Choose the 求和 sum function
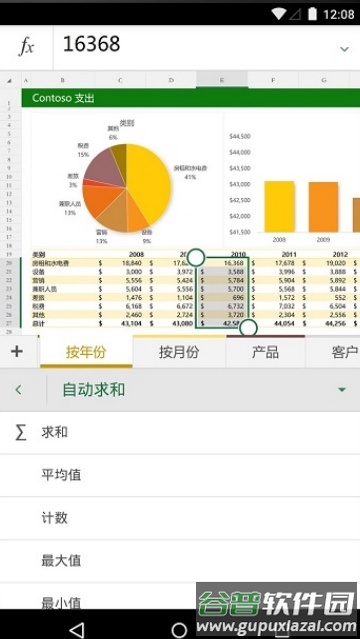 [x=180, y=432]
